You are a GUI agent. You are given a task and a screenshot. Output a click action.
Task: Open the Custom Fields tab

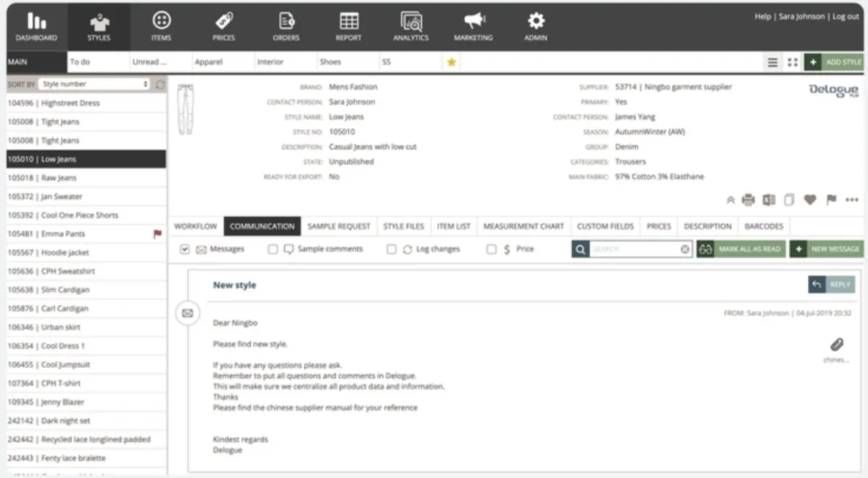tap(605, 226)
